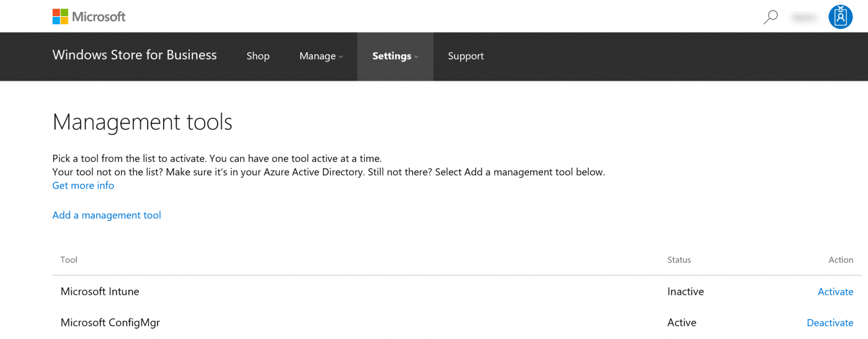Click the Active status of ConfigMgr

(682, 323)
